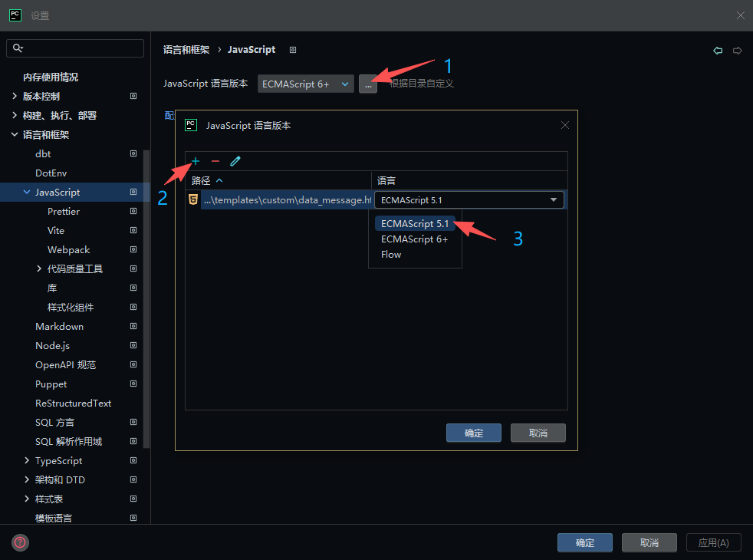The height and width of the screenshot is (560, 753).
Task: Click the 语言和框架 breadcrumb link
Action: (186, 49)
